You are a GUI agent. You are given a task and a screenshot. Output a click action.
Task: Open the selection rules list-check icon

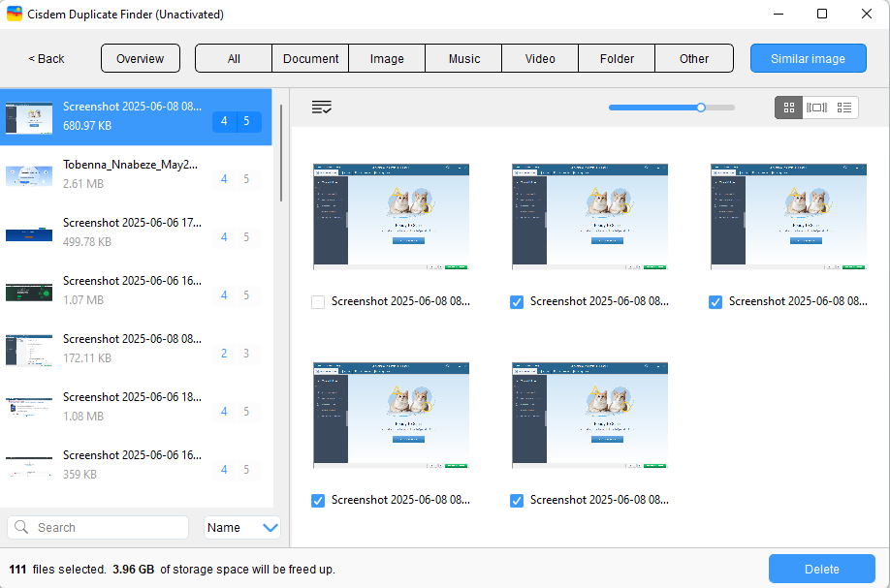[x=321, y=107]
